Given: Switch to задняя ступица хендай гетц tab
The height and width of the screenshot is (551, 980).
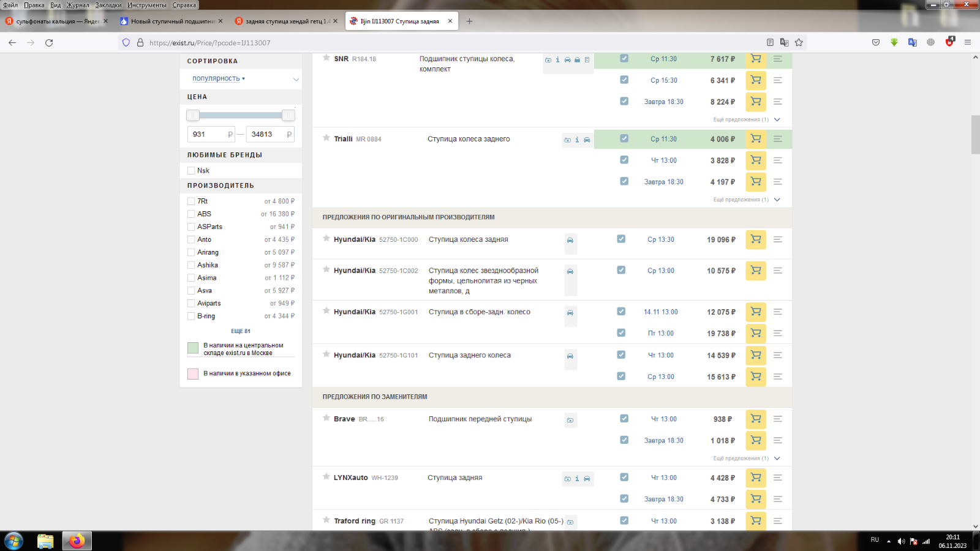Looking at the screenshot, I should pyautogui.click(x=286, y=21).
